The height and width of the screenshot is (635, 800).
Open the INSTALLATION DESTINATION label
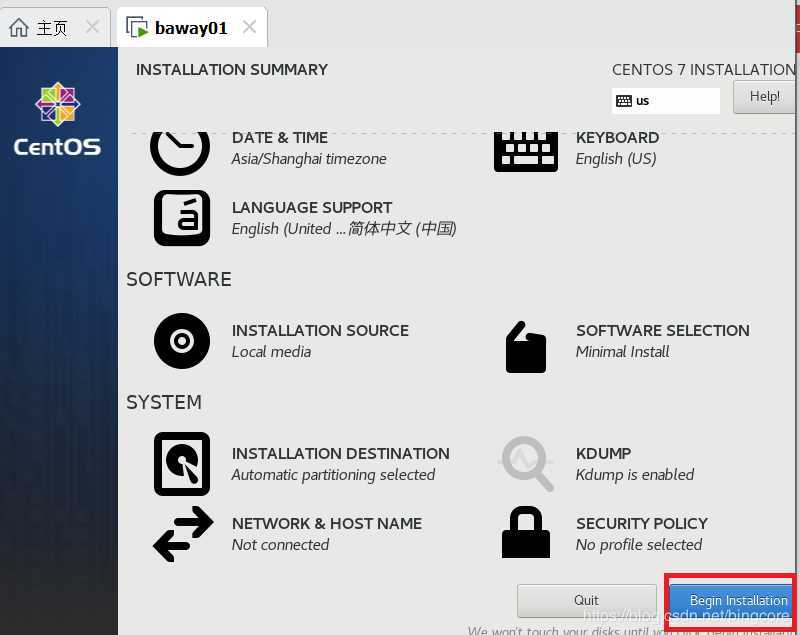tap(340, 453)
